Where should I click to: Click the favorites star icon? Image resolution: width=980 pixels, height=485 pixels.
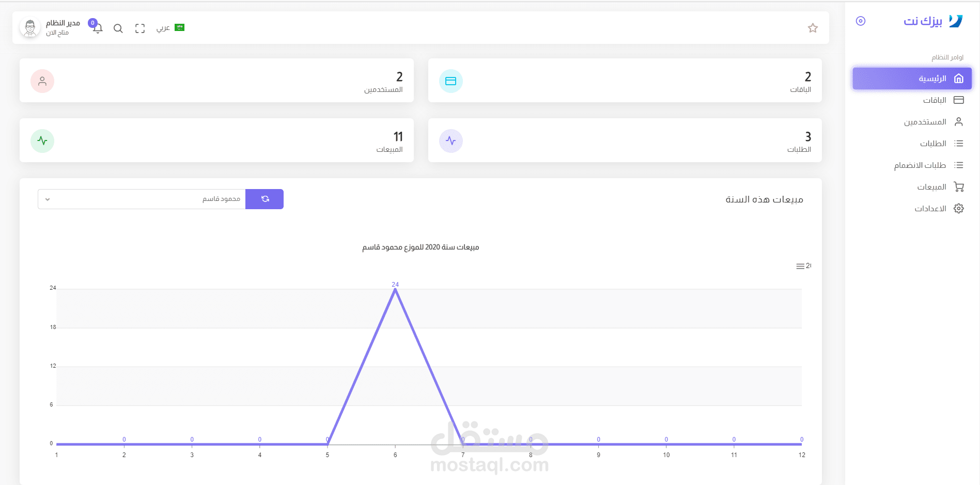point(813,28)
